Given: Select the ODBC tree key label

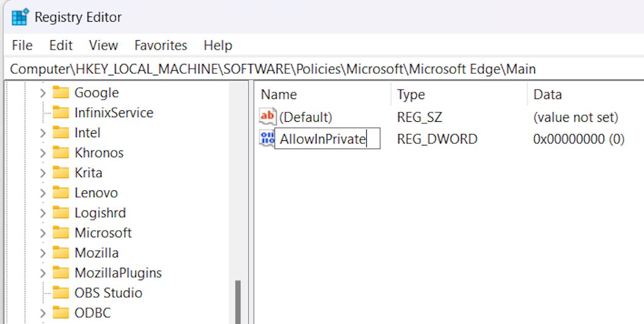Looking at the screenshot, I should tap(93, 313).
